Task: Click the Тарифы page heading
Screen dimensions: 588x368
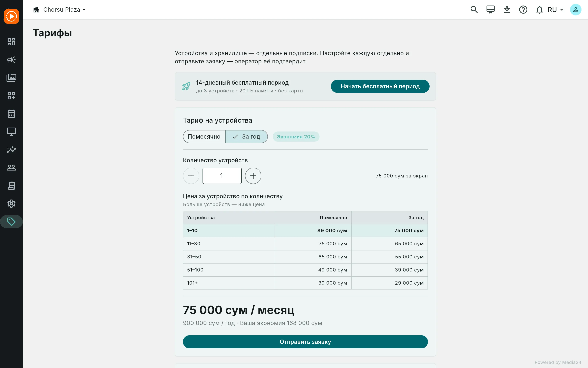Action: 52,33
